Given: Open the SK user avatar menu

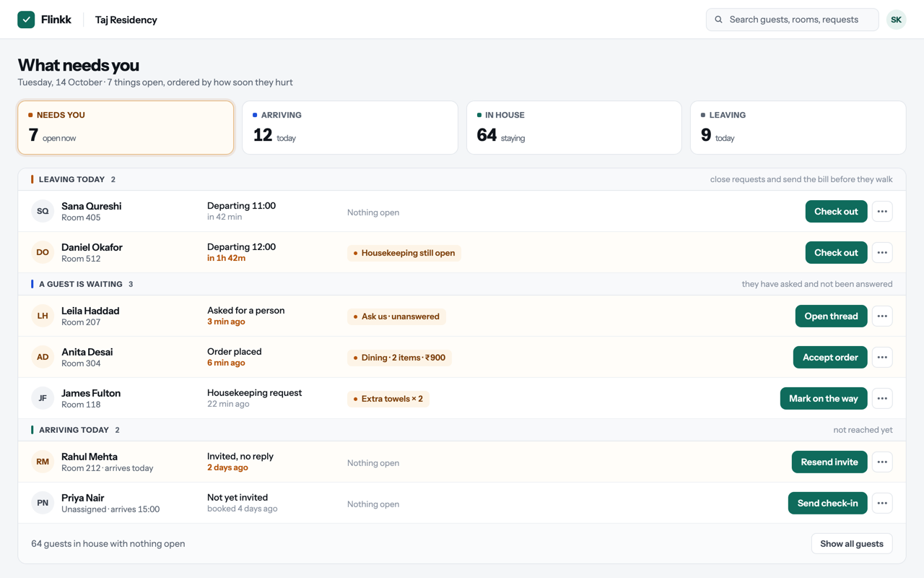Looking at the screenshot, I should pos(896,20).
